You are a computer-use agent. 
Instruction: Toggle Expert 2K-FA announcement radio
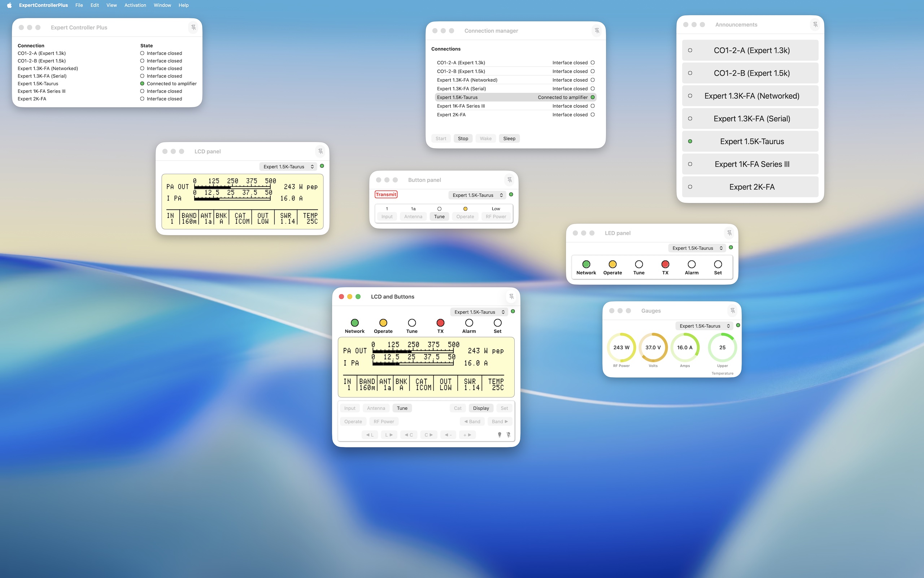[690, 187]
